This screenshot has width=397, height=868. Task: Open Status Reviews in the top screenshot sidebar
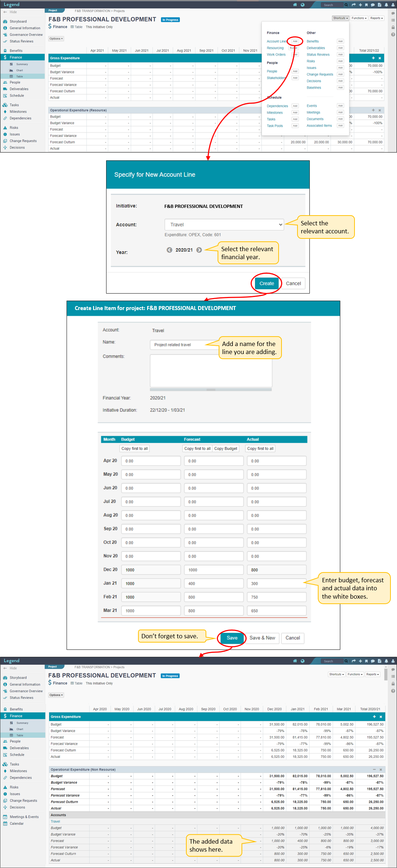pos(21,41)
